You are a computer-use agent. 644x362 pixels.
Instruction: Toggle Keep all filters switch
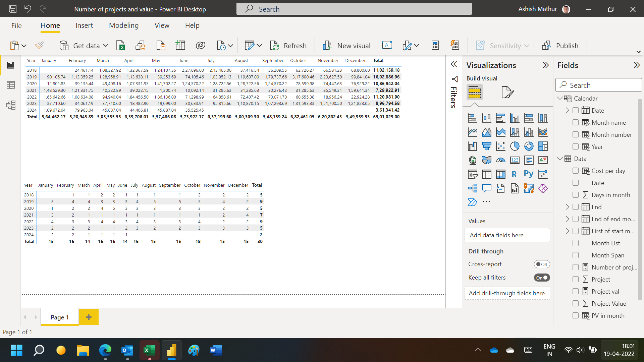pyautogui.click(x=542, y=278)
